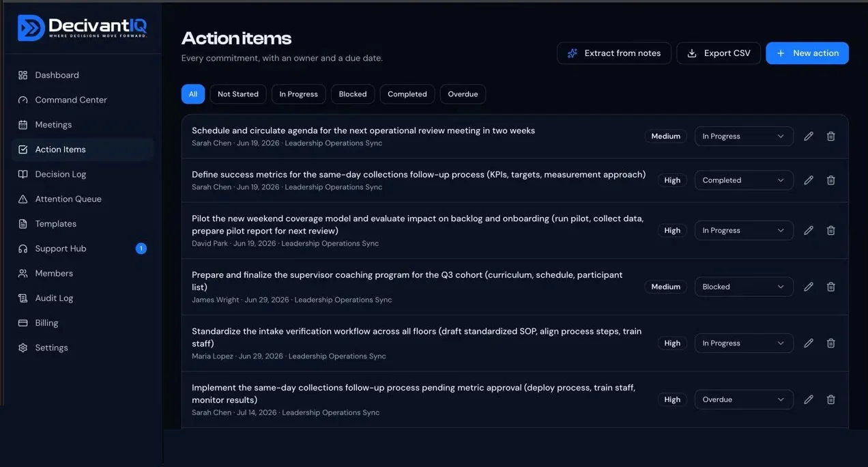Open Meetings page
Image resolution: width=868 pixels, height=467 pixels.
82,125
